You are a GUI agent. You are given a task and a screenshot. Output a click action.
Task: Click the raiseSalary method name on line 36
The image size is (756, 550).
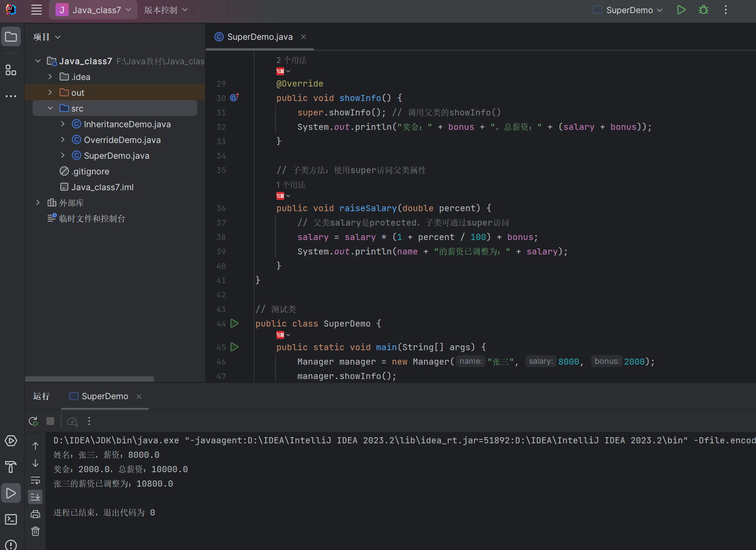tap(368, 208)
